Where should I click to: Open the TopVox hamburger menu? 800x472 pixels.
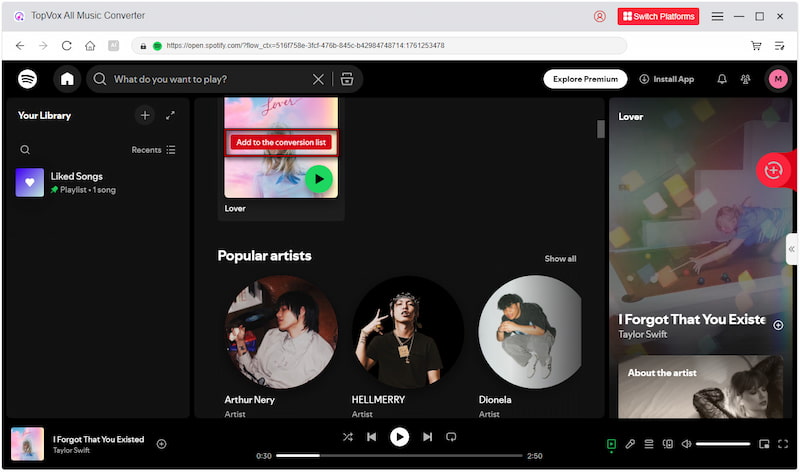tap(717, 16)
